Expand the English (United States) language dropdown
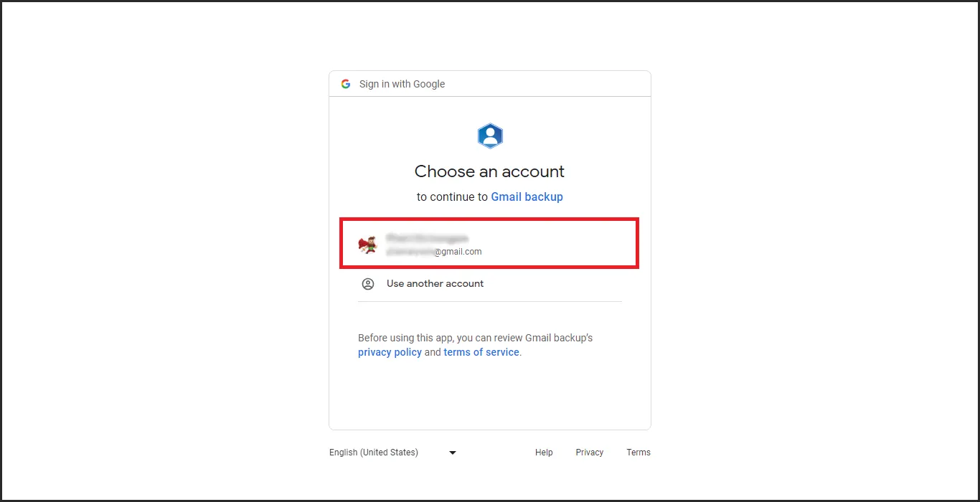Image resolution: width=980 pixels, height=502 pixels. [x=393, y=453]
